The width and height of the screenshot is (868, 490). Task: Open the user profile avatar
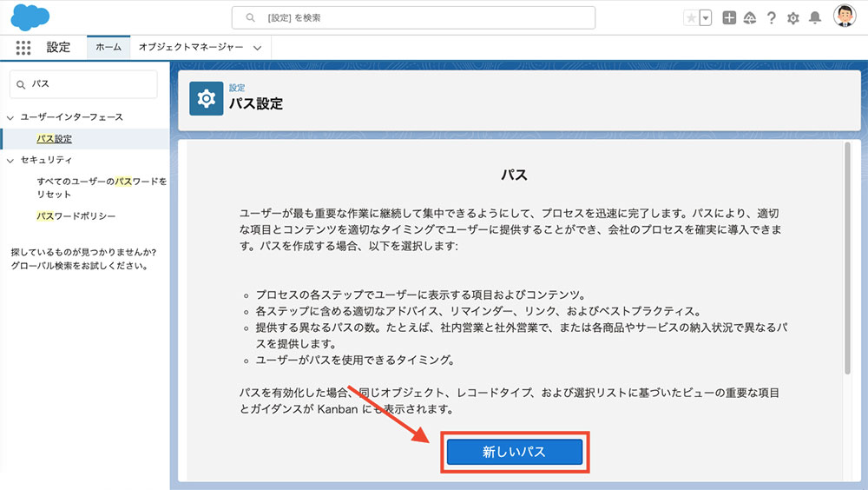point(844,17)
